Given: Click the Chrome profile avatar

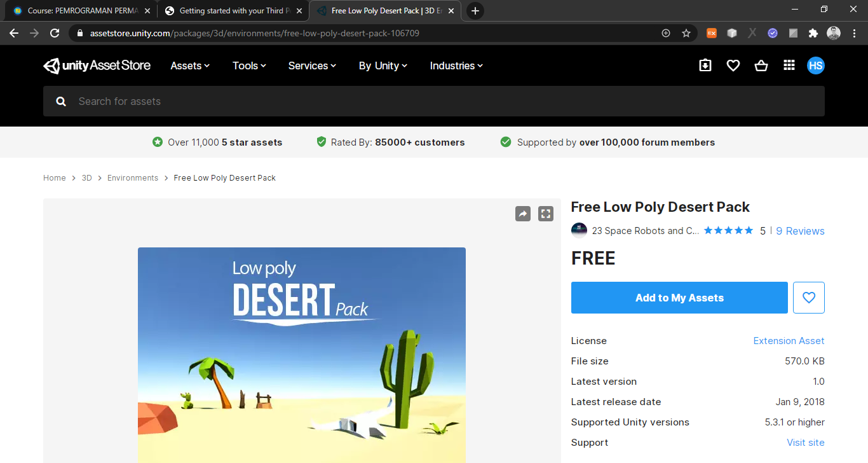Looking at the screenshot, I should [834, 33].
